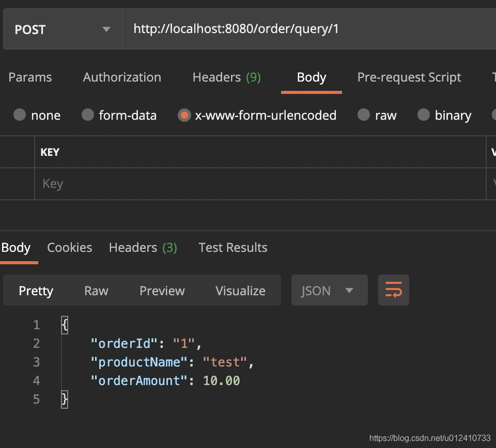
Task: Switch to Preview response view
Action: (162, 291)
